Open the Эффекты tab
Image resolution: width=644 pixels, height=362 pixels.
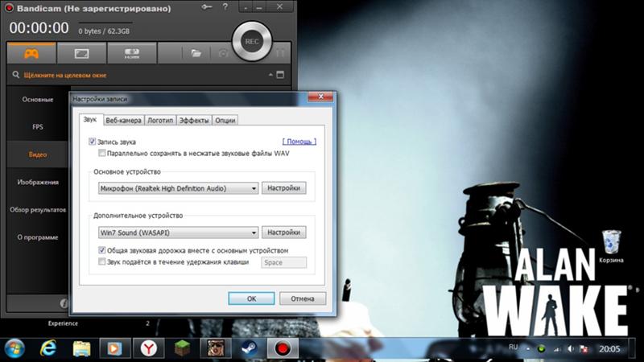click(x=194, y=120)
